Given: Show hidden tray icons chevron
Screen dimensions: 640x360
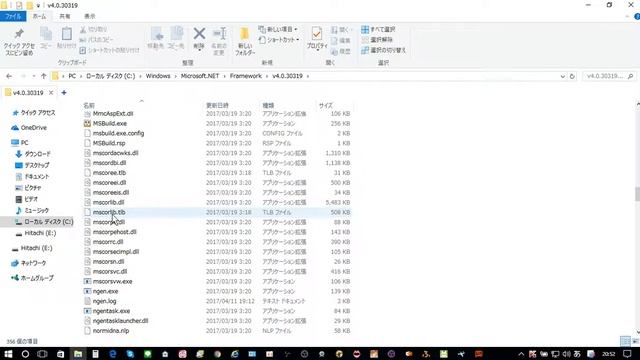Looking at the screenshot, I should (521, 354).
